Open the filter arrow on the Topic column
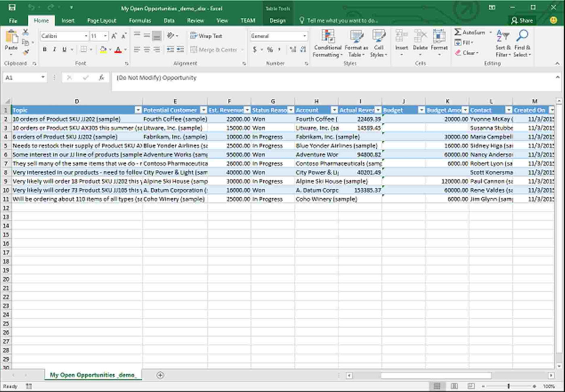 pos(138,110)
